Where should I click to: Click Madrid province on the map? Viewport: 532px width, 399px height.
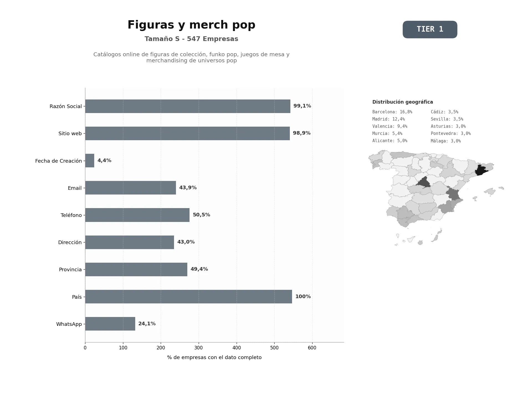pos(423,183)
